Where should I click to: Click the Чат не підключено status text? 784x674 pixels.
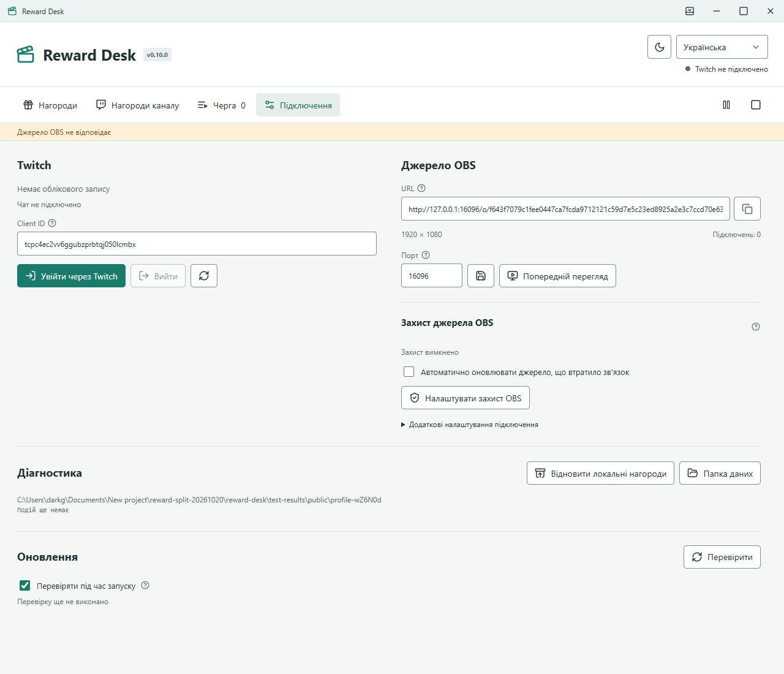[49, 205]
